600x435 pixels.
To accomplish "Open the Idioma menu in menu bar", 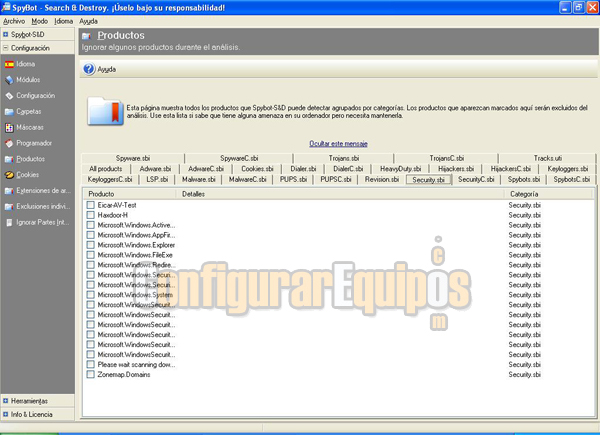I will (x=64, y=21).
